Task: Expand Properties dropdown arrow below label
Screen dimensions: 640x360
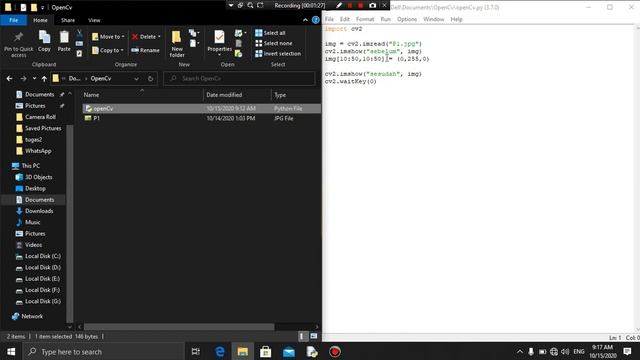Action: (x=219, y=55)
